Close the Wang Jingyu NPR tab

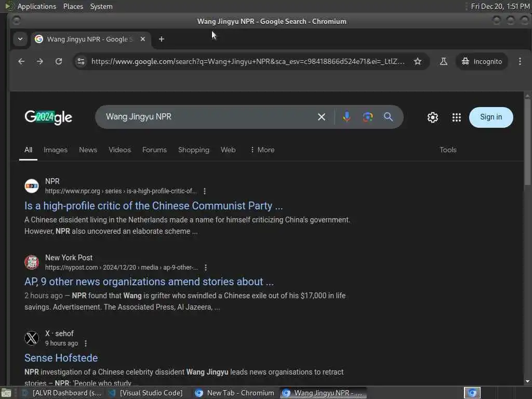[143, 39]
